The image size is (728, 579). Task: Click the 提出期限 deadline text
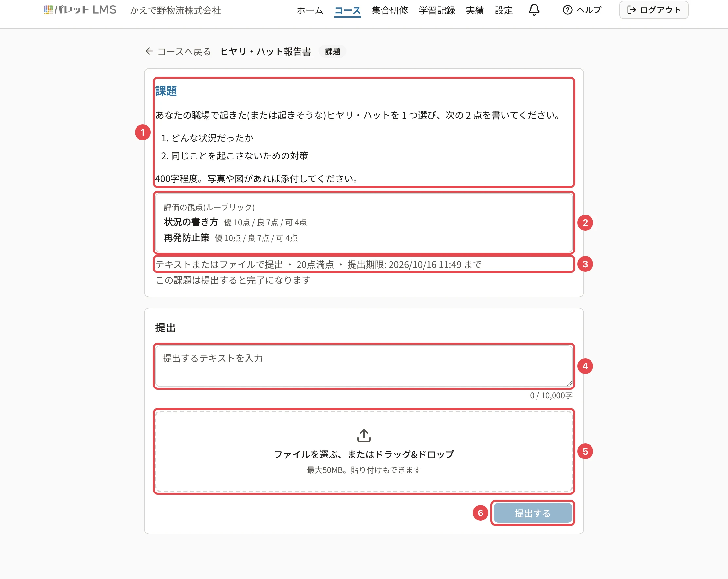click(414, 264)
